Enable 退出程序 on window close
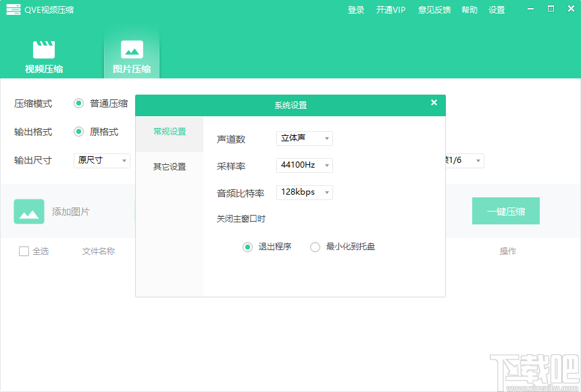This screenshot has width=581, height=392. click(x=247, y=247)
